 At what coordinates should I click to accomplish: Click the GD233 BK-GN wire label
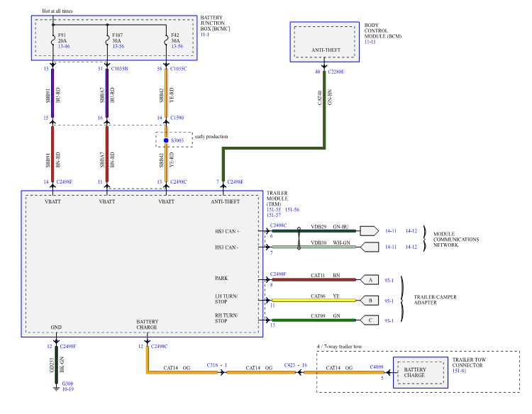[x=57, y=364]
